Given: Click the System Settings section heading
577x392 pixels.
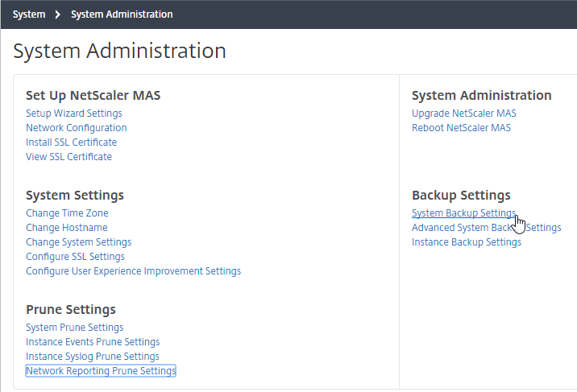Looking at the screenshot, I should (75, 196).
